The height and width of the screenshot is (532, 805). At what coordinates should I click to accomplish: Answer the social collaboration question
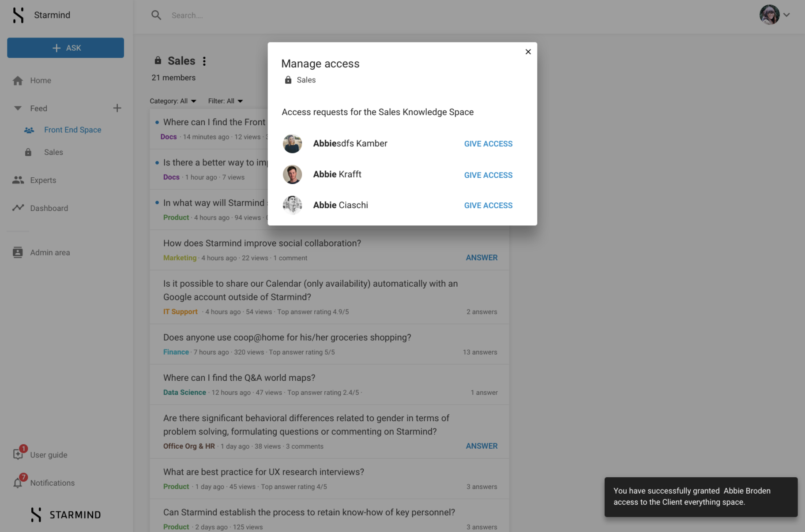click(x=481, y=258)
